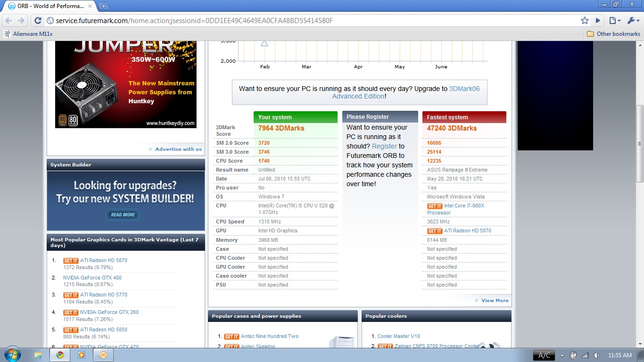Click the February data point triangle on chart
Image resolution: width=644 pixels, height=362 pixels.
click(x=264, y=43)
